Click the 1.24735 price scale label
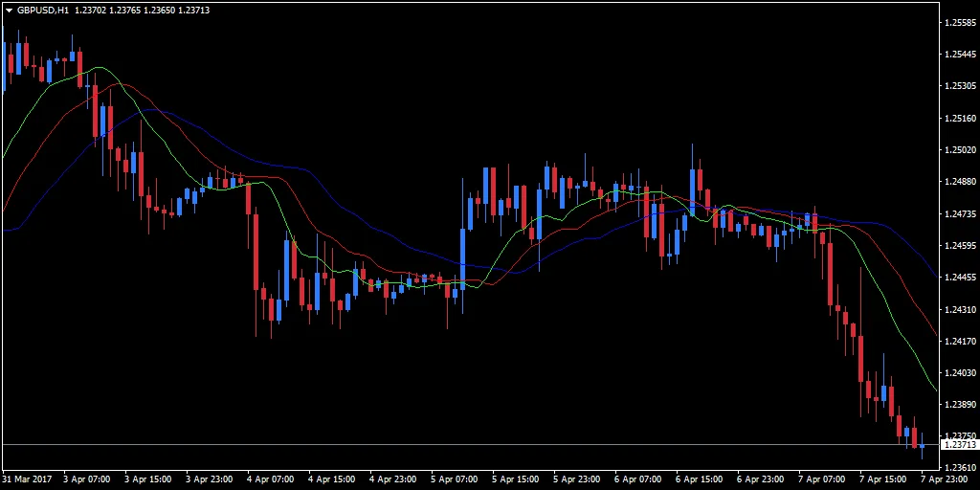980x490 pixels. pyautogui.click(x=960, y=213)
